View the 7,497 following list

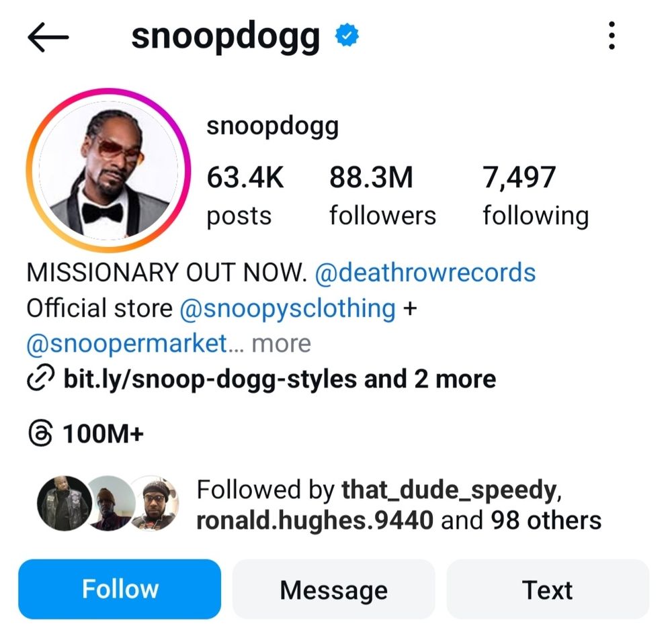(536, 196)
